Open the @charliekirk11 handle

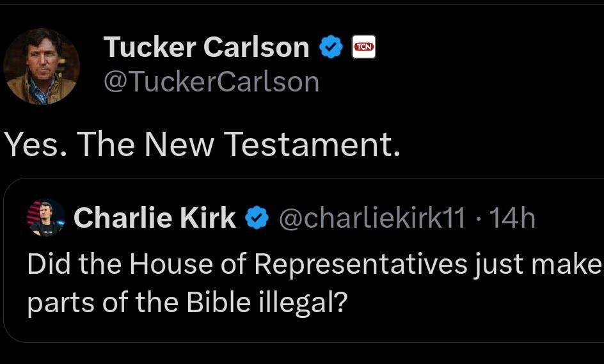[x=374, y=218]
